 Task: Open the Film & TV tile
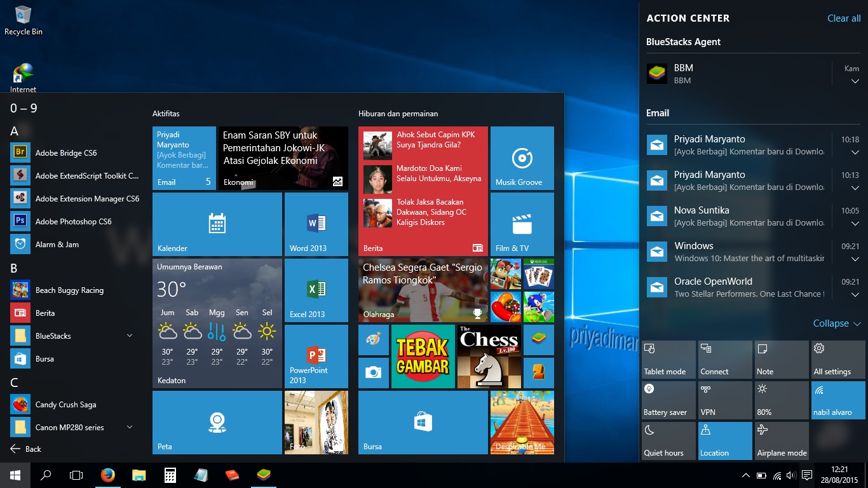[x=522, y=224]
